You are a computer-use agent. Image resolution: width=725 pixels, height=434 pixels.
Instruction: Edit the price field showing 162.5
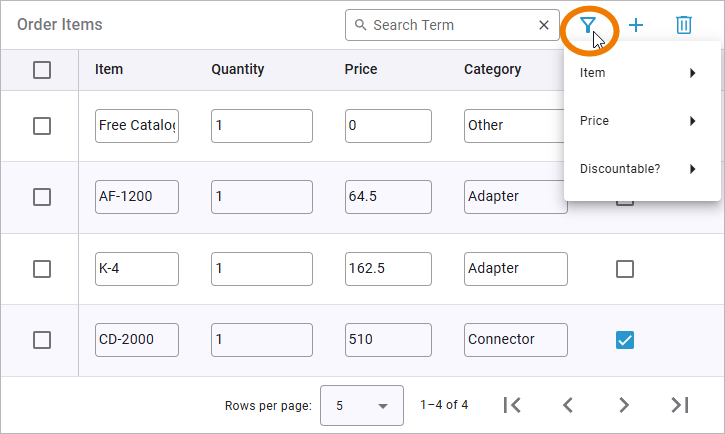pos(388,269)
